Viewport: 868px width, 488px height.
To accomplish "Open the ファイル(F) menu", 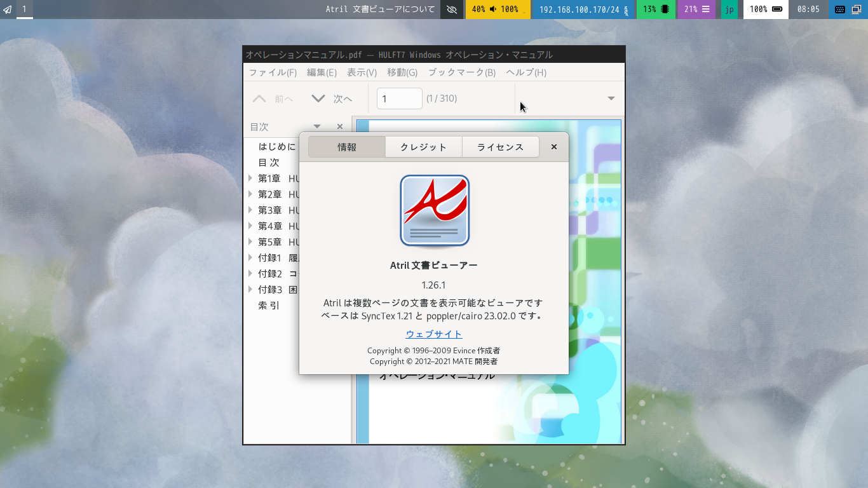I will pos(273,72).
